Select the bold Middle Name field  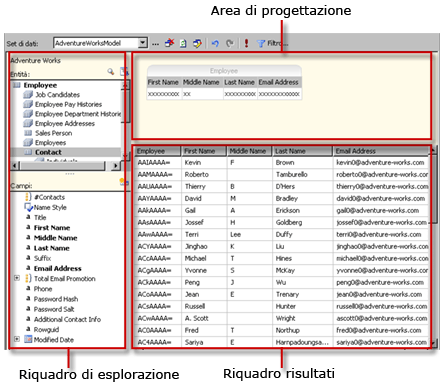click(55, 238)
